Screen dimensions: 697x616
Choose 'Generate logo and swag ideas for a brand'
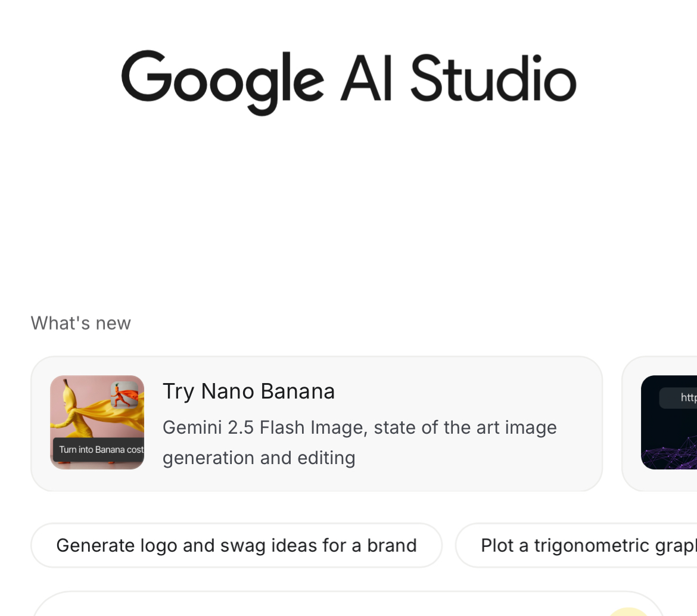237,545
